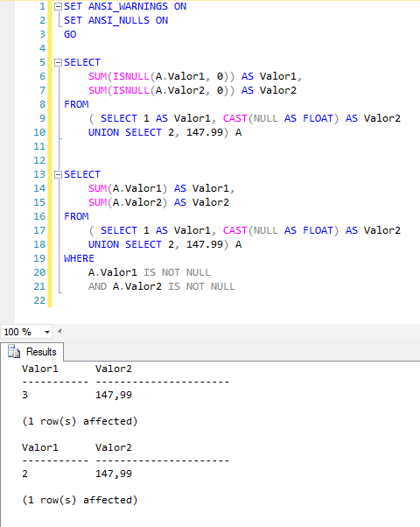This screenshot has height=527, width=420.
Task: Click the second '(1 row(s) affected)' message
Action: pyautogui.click(x=80, y=500)
